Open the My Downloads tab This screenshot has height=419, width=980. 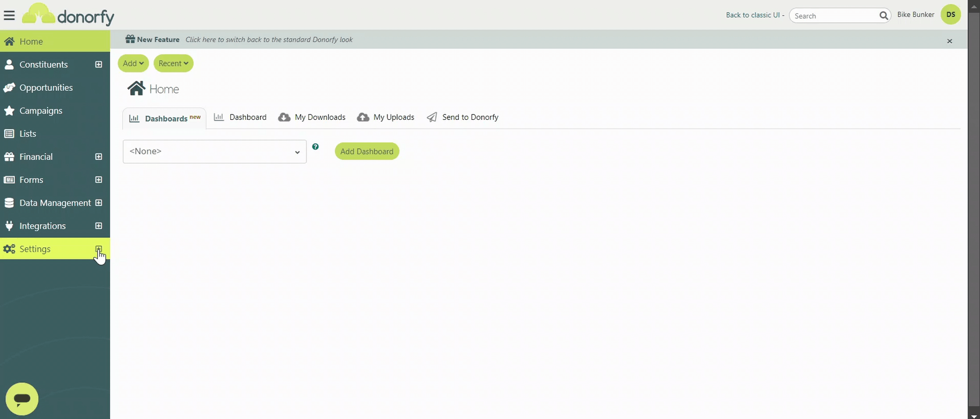tap(312, 118)
